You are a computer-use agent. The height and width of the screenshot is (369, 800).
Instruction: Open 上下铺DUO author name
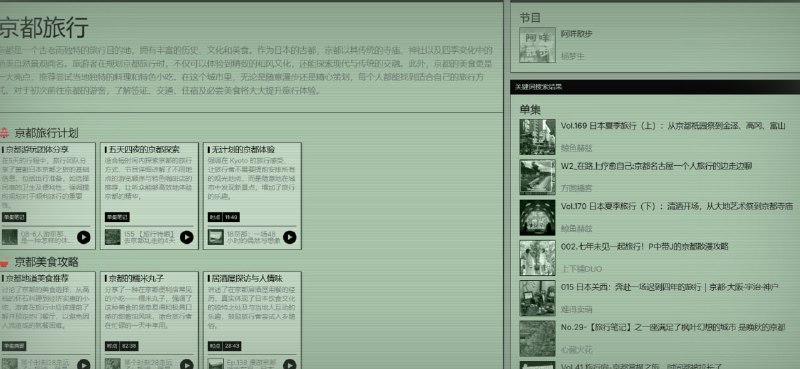coord(581,269)
